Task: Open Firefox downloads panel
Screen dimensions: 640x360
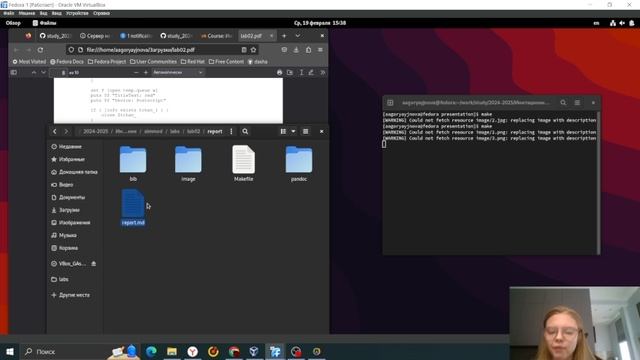Action: [x=296, y=50]
